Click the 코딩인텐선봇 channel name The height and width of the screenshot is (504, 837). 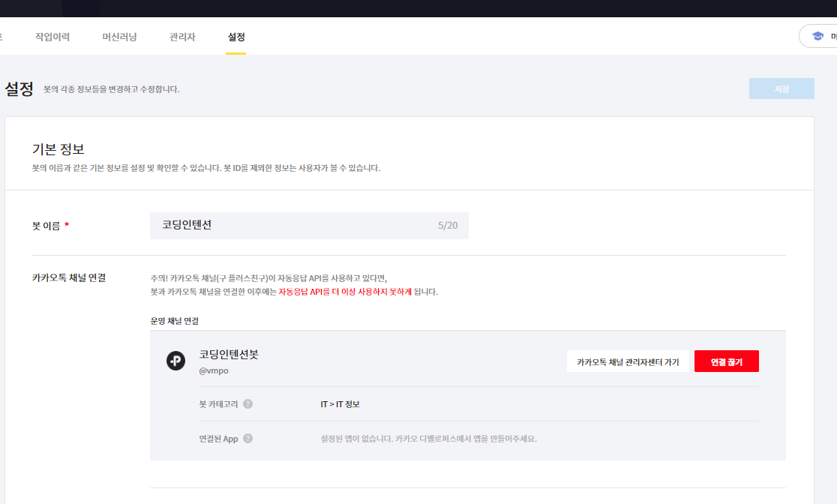click(x=229, y=354)
